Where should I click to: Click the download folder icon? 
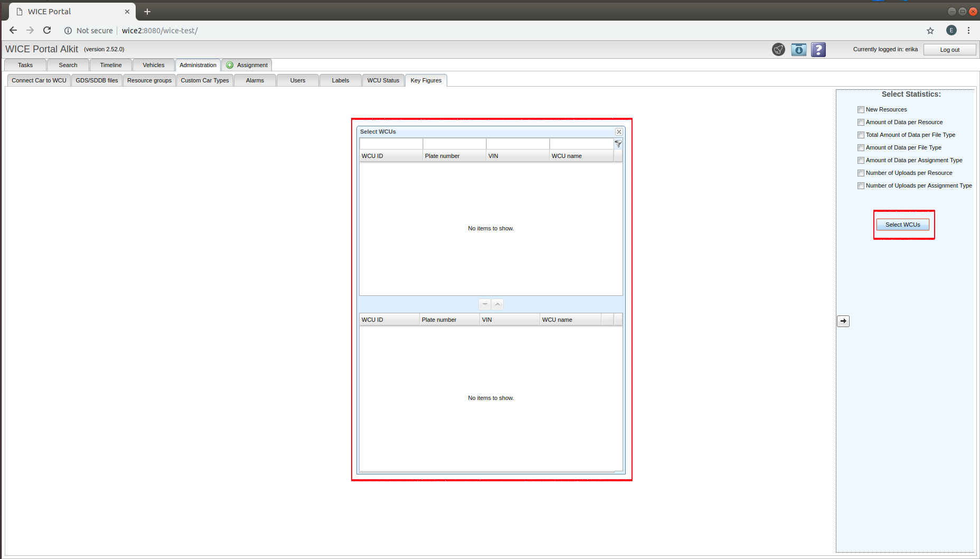[x=798, y=50]
